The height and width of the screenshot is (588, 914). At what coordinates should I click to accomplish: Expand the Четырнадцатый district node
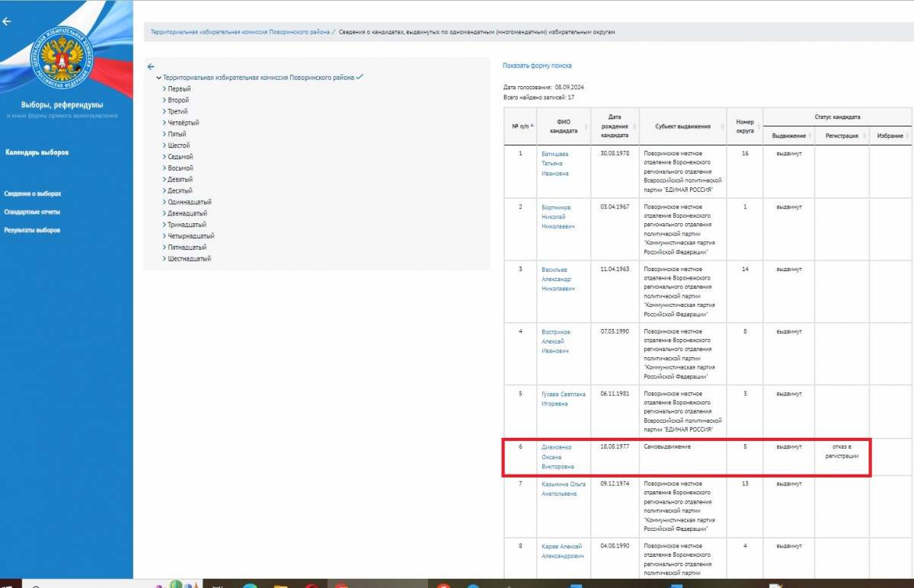164,236
